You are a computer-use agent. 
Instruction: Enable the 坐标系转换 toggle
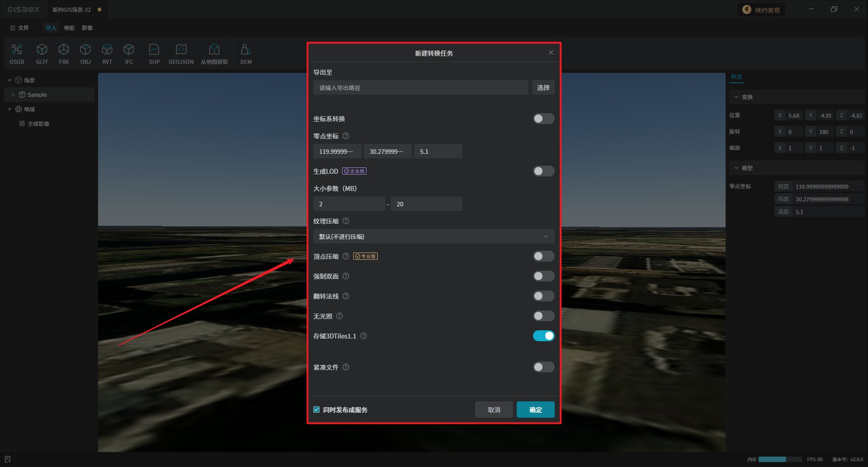click(x=543, y=119)
